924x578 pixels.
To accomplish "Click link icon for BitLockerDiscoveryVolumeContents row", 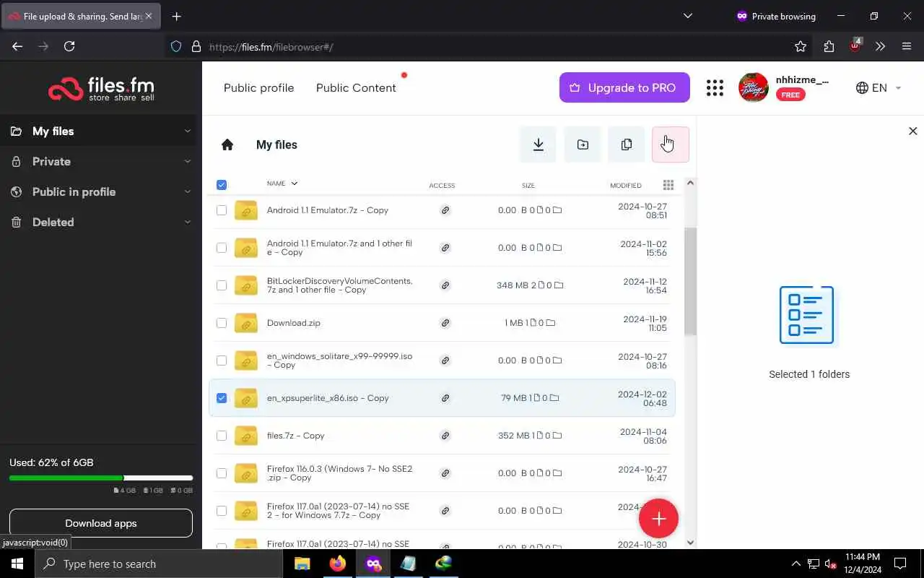I will pyautogui.click(x=445, y=285).
